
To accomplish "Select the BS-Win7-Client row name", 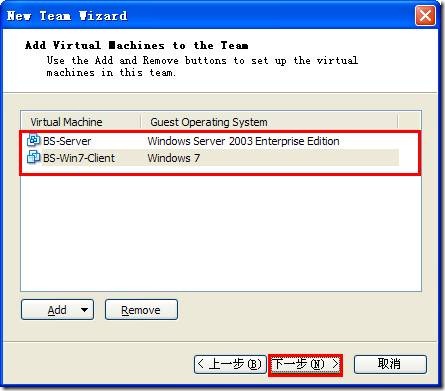I will pyautogui.click(x=79, y=158).
